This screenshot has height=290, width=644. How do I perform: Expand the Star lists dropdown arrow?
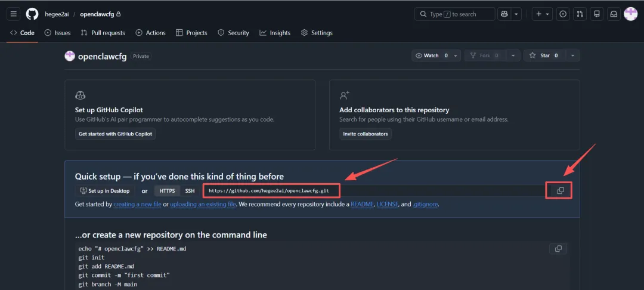pos(573,55)
